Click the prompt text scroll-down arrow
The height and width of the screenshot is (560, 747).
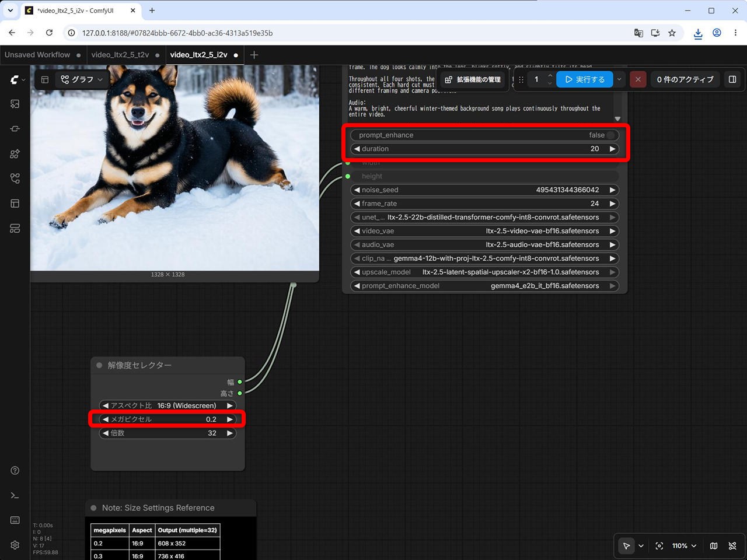click(x=617, y=118)
